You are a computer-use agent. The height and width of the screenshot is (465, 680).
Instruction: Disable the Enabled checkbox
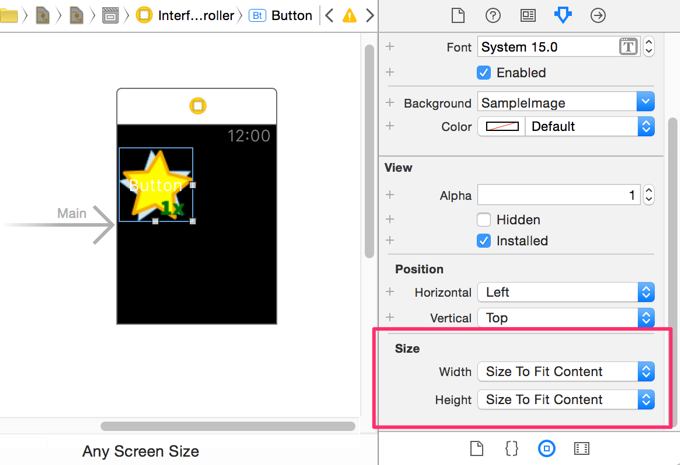point(484,73)
